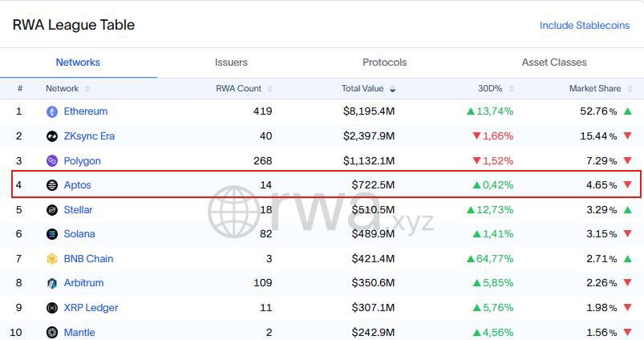Click BNB Chain market share 2.71%
Viewport: 644px width, 340px height.
[601, 259]
